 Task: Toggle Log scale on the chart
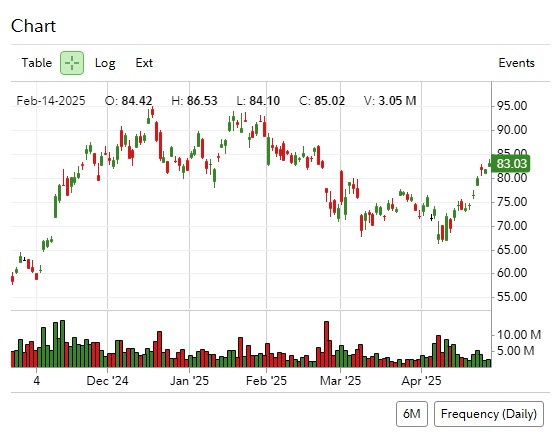click(105, 63)
